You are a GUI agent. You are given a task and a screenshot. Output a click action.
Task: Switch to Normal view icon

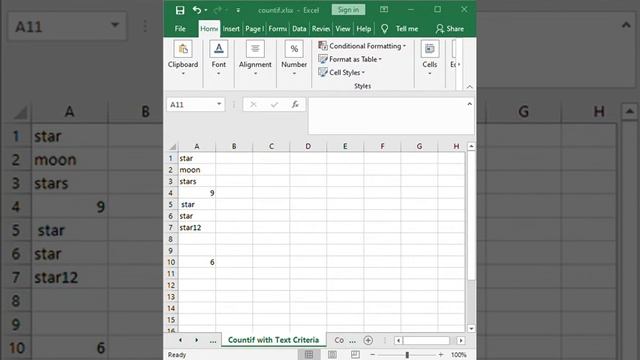point(309,355)
